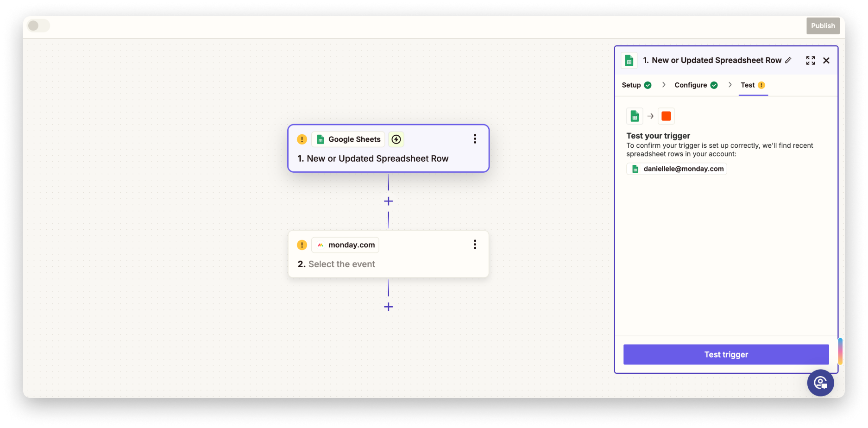Image resolution: width=868 pixels, height=428 pixels.
Task: Click the Google Sheets icon under the tabs
Action: point(635,116)
